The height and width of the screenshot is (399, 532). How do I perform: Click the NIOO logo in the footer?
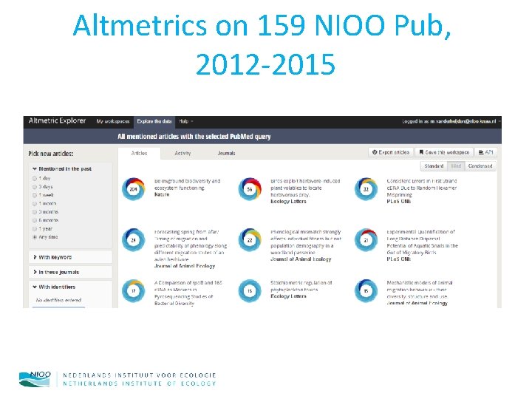point(35,379)
